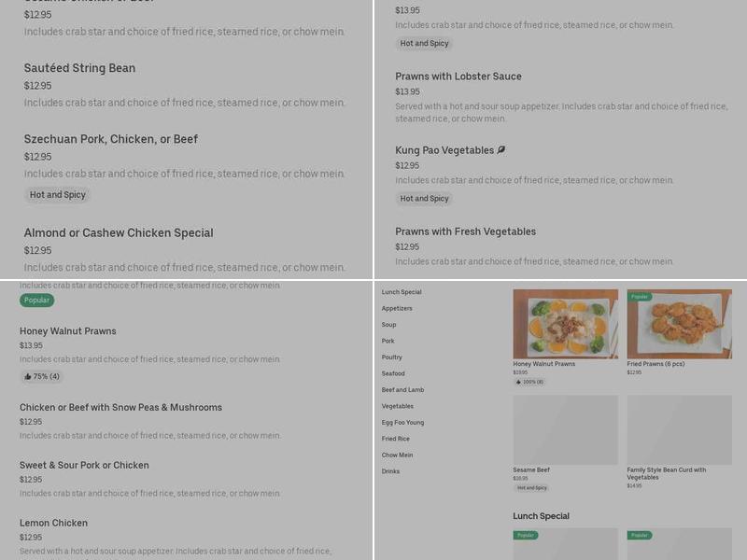
Task: Open the Honey Walnut Prawns dish photo
Action: [565, 324]
